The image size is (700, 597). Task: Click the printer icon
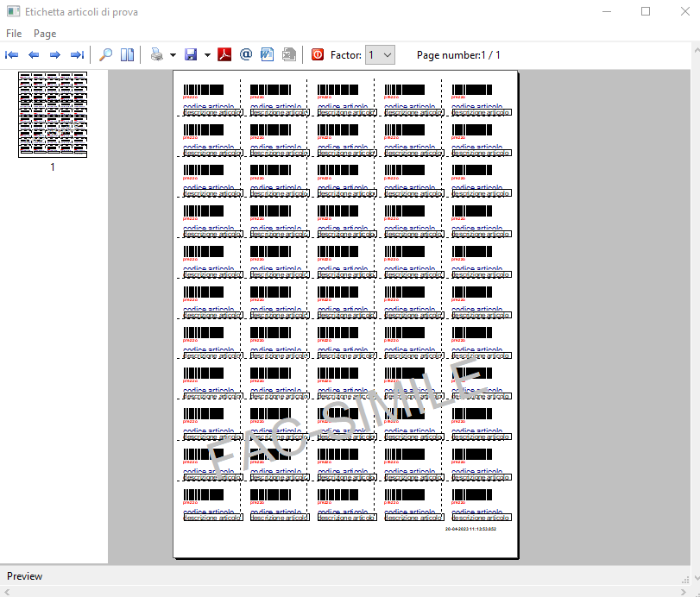pyautogui.click(x=157, y=55)
